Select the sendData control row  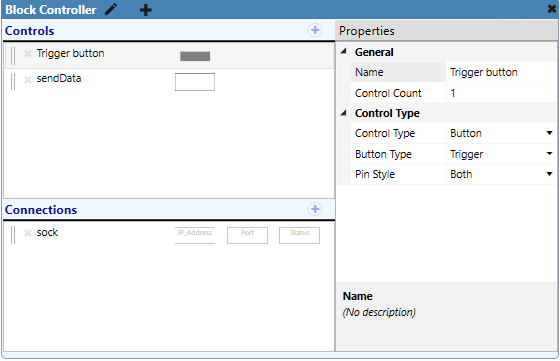[170, 81]
